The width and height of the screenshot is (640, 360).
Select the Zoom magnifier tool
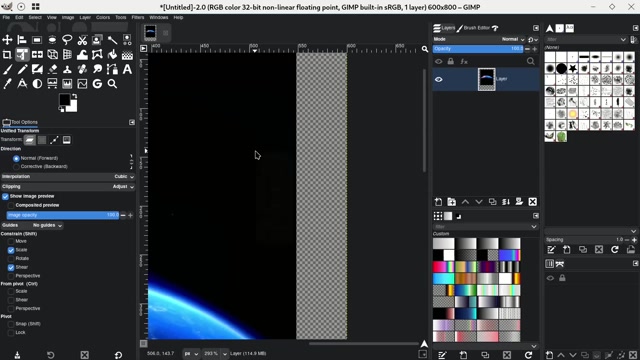(x=112, y=84)
